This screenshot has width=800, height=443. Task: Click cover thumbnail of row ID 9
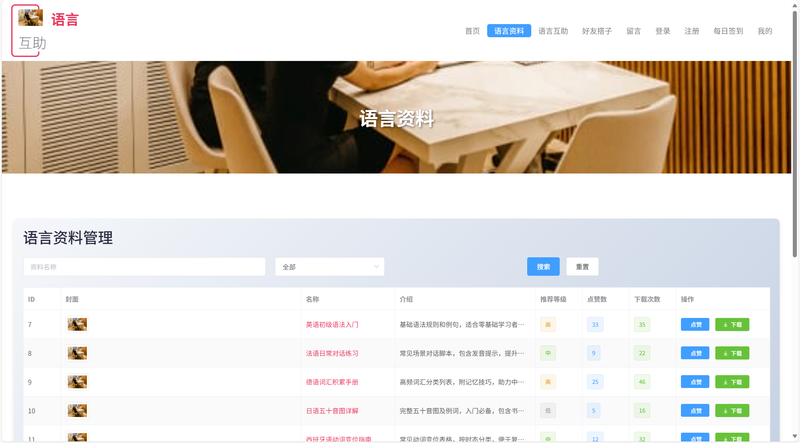click(77, 382)
